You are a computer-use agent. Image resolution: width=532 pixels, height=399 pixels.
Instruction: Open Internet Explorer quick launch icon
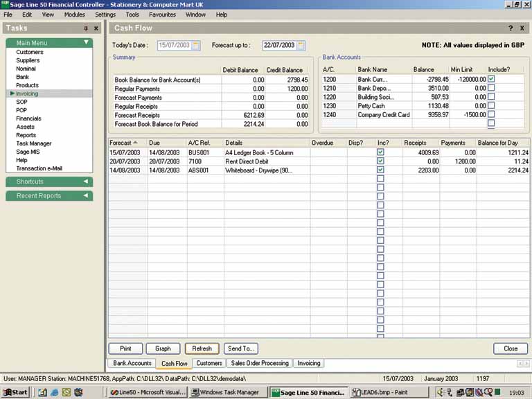coord(54,393)
